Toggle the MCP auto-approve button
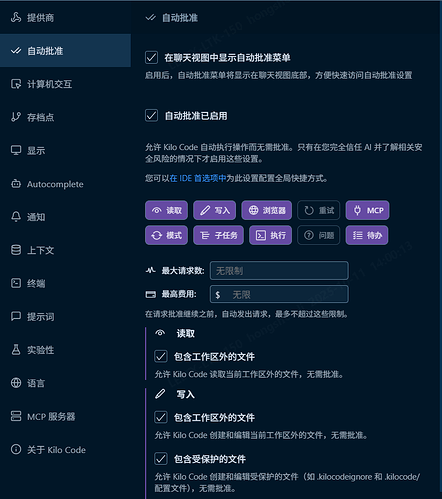442x499 pixels. click(x=367, y=210)
